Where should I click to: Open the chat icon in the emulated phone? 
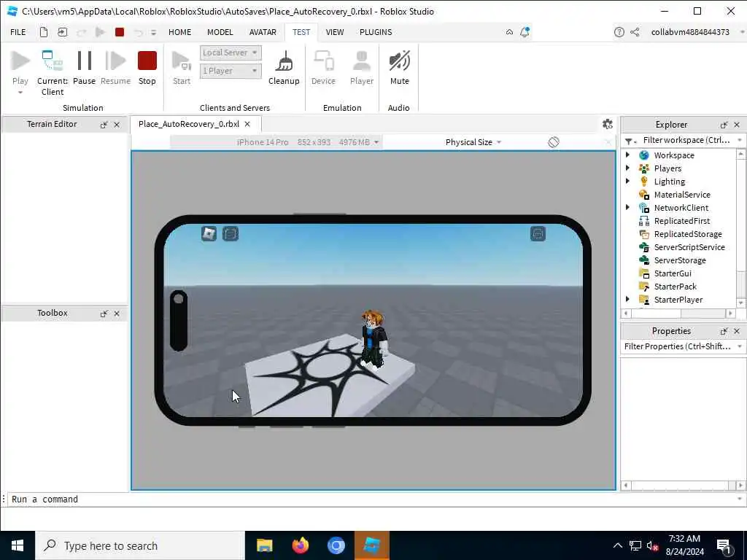coord(230,233)
